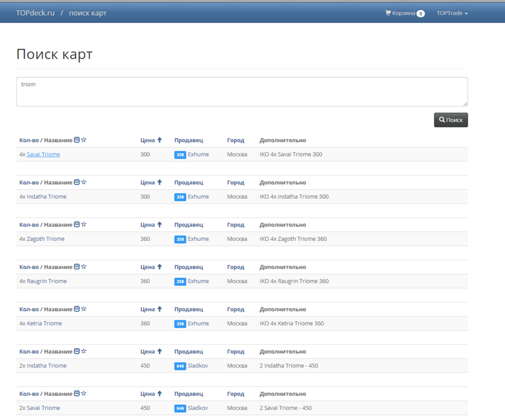Click the shopping cart icon in the navbar
Viewport: 505px width, 420px height.
tap(388, 13)
